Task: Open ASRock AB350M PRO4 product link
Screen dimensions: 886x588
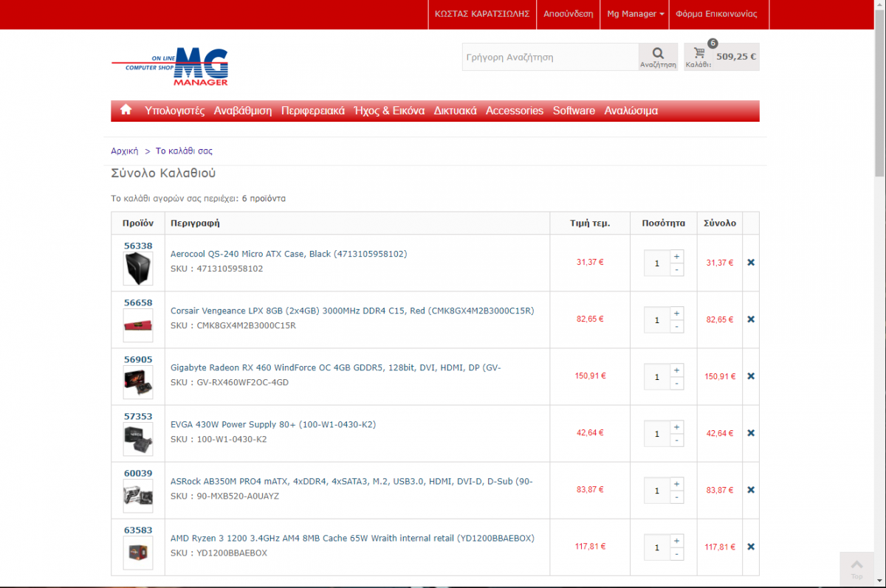Action: 351,481
